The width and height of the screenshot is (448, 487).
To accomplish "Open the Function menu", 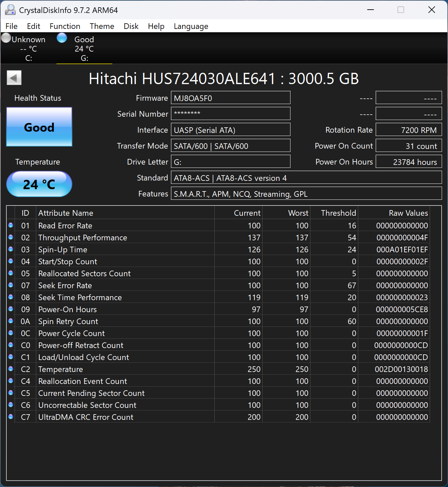I will [x=65, y=26].
